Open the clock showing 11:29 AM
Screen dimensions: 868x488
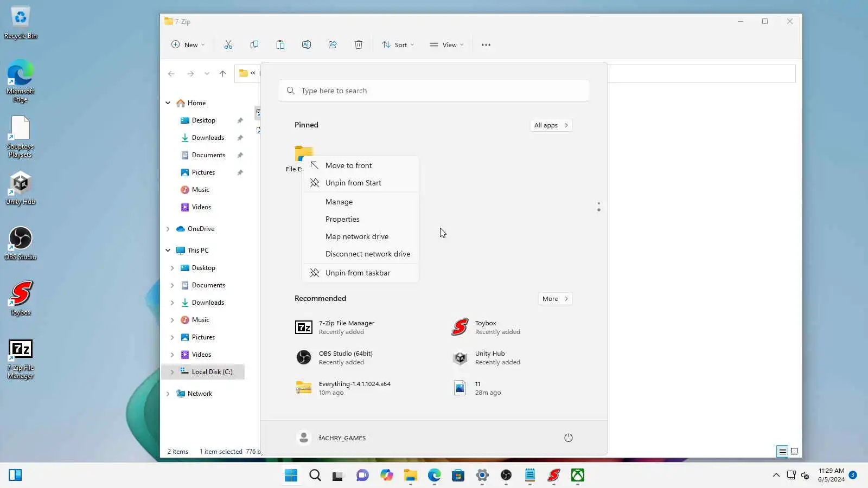tap(831, 475)
